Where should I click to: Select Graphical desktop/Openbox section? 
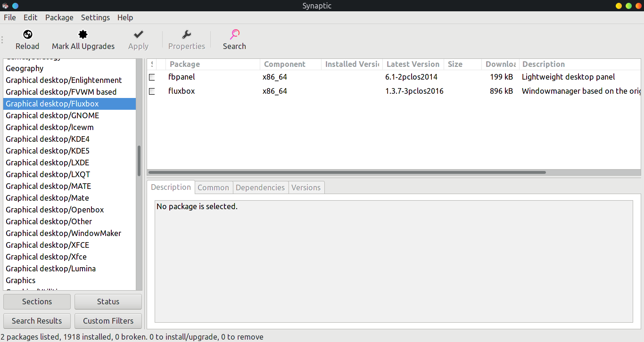click(x=69, y=210)
